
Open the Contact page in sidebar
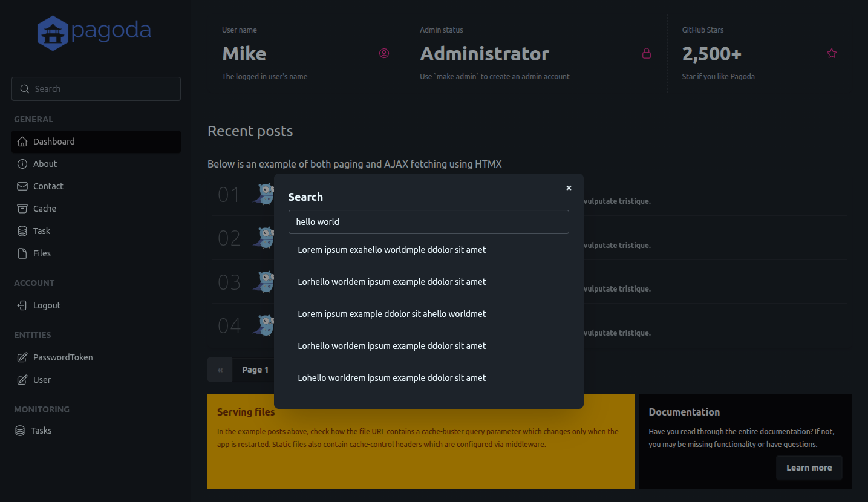[x=48, y=186]
